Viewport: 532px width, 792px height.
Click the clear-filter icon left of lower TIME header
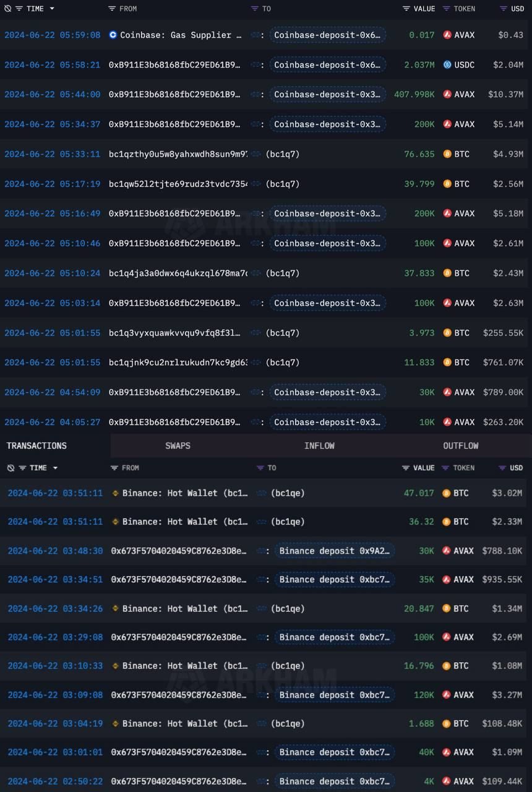(x=11, y=468)
